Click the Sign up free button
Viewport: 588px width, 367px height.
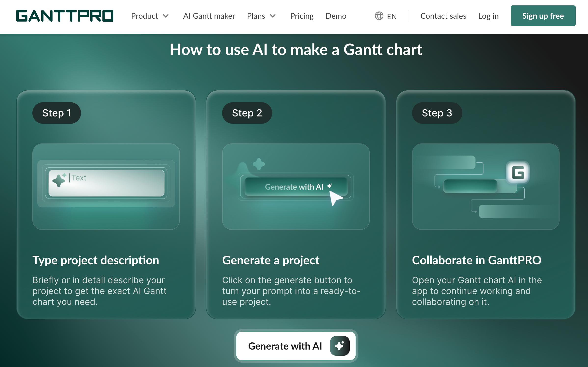pyautogui.click(x=543, y=16)
